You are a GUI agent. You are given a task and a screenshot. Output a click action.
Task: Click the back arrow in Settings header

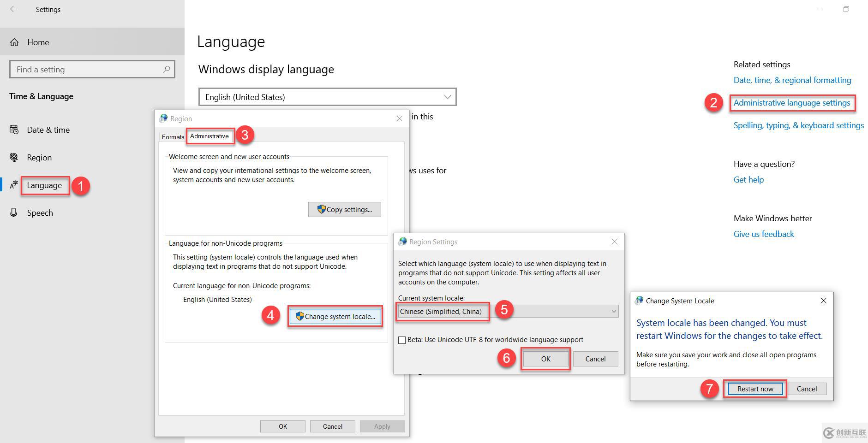coord(14,9)
